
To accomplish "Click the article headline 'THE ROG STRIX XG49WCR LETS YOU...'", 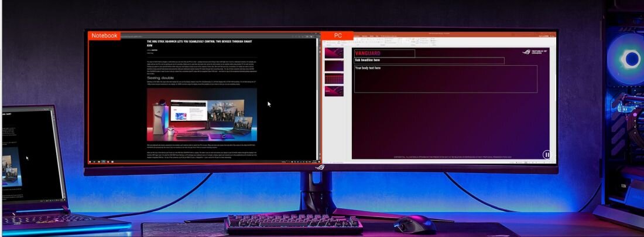I will (x=200, y=43).
